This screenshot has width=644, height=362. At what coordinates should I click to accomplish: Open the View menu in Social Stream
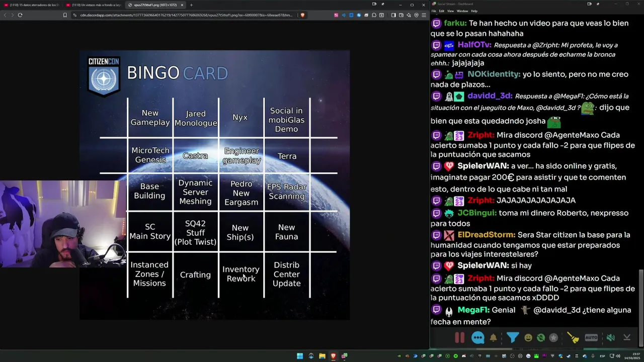pos(450,11)
